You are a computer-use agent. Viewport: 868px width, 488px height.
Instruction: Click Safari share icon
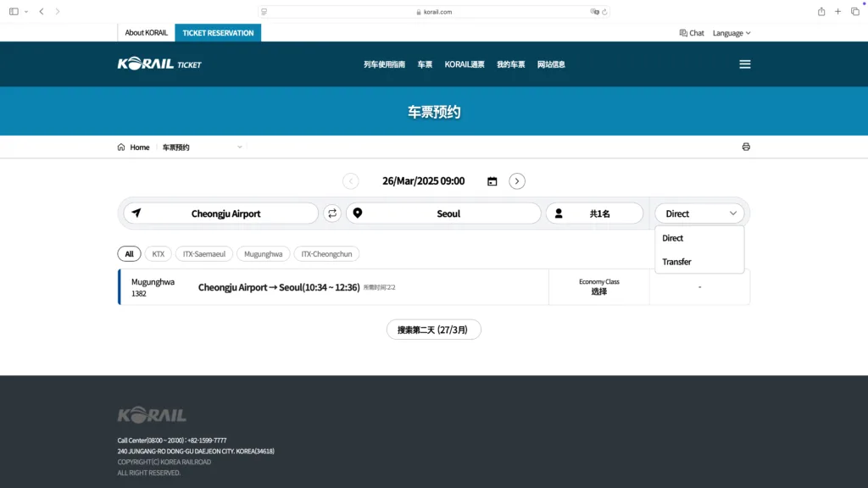pyautogui.click(x=821, y=12)
